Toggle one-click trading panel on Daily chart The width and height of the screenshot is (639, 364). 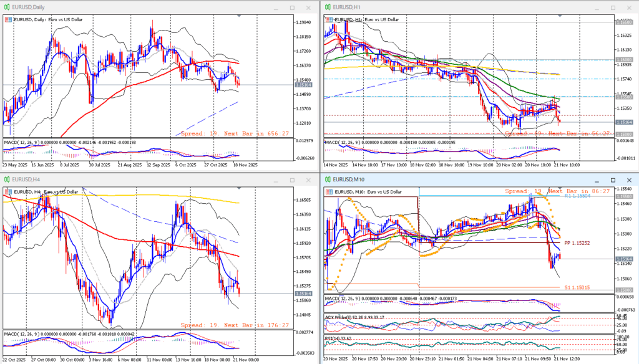pos(7,19)
